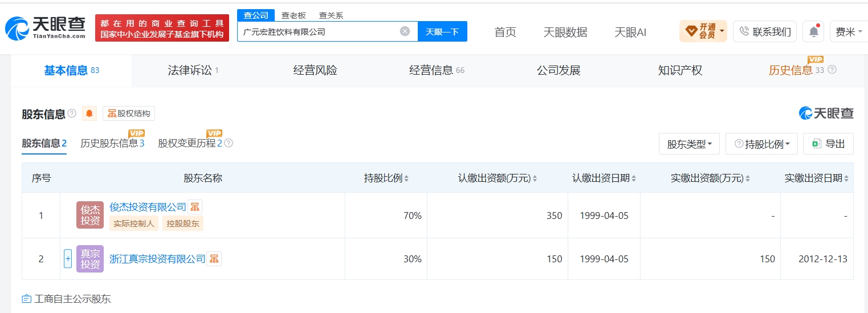The image size is (868, 313).
Task: Click the help icon next to 历史信息 tab
Action: (x=832, y=70)
